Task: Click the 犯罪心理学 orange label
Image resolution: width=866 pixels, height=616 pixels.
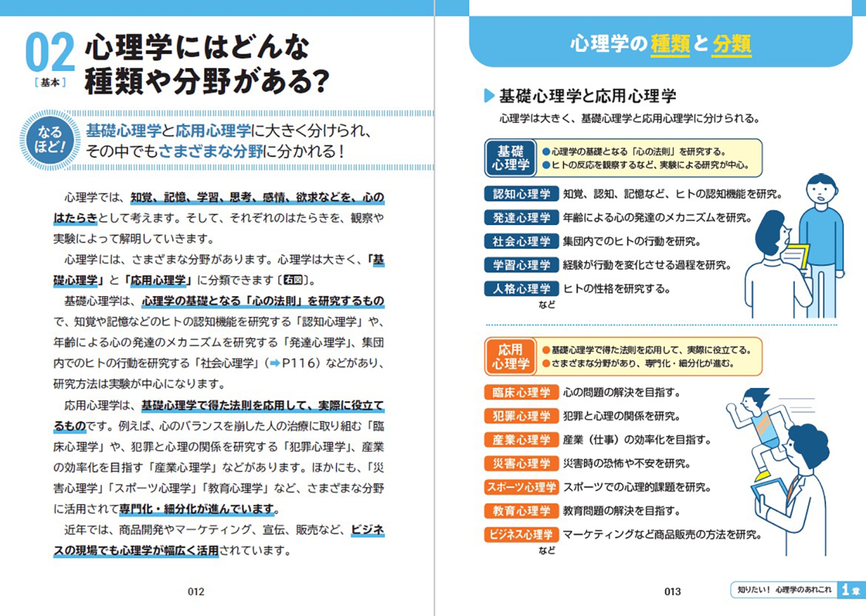Action: (521, 416)
